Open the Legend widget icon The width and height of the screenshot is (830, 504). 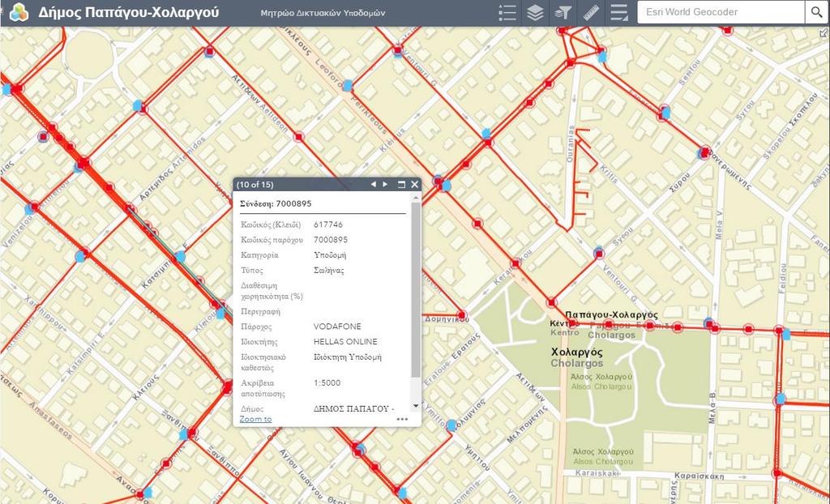click(x=507, y=13)
